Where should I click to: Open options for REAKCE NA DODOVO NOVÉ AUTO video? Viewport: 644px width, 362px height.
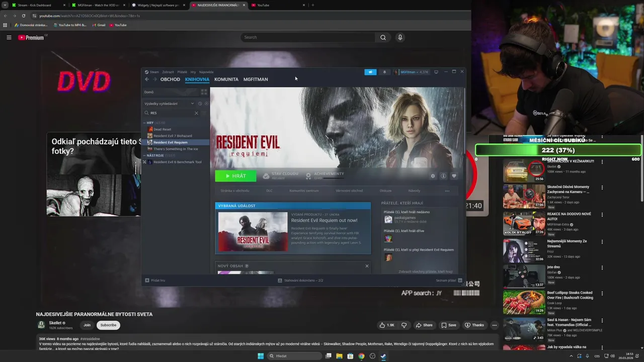click(602, 215)
